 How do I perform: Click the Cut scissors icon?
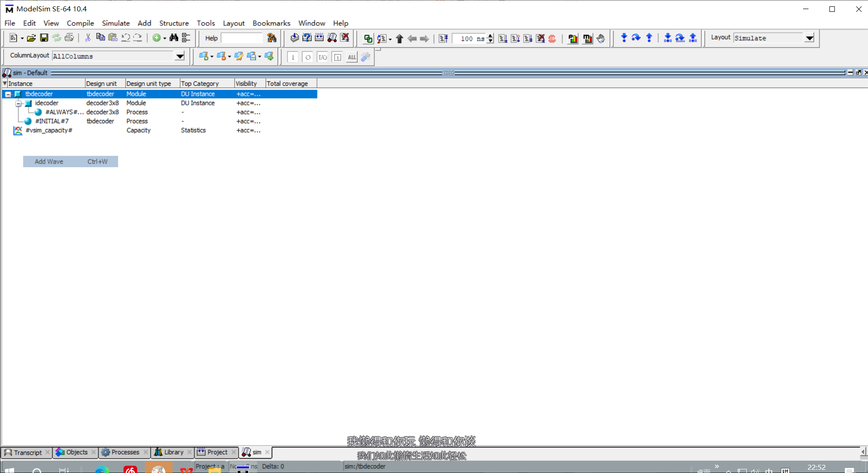[88, 38]
